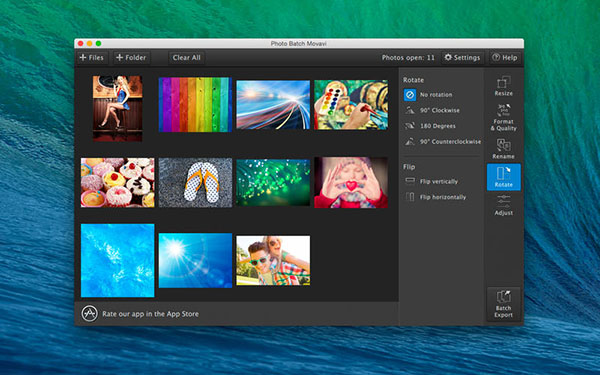Screen dimensions: 600x375
Task: Choose 180 Degrees rotation
Action: (x=430, y=126)
